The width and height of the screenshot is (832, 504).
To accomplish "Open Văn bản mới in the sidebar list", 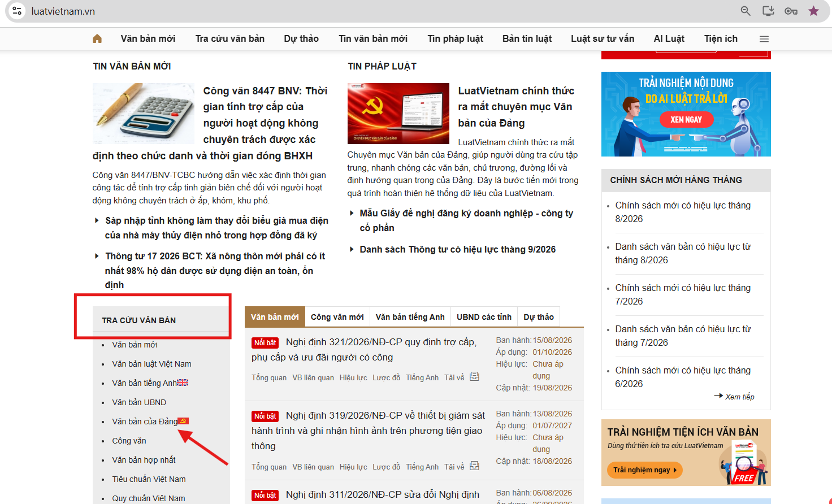I will [x=135, y=345].
